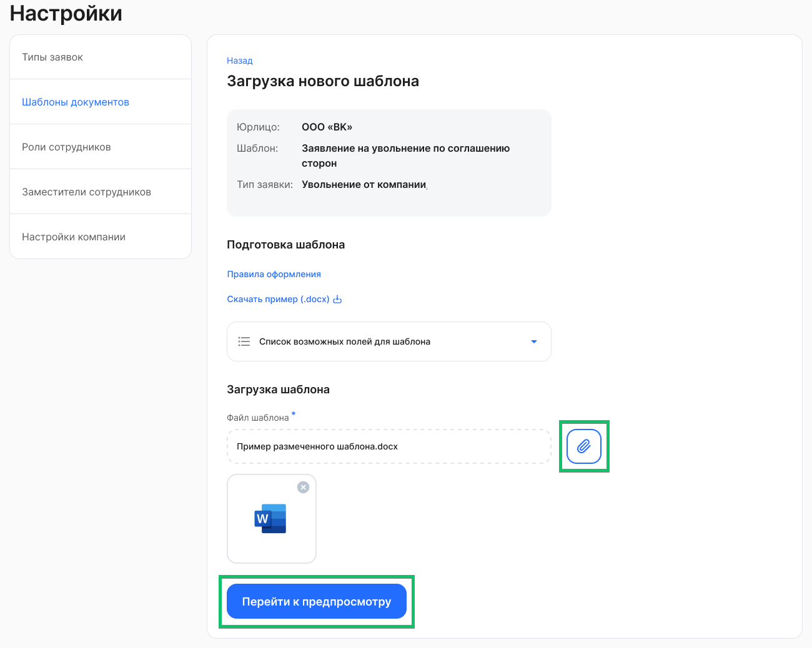The image size is (812, 648).
Task: Remove the uploaded Word file thumbnail
Action: (x=303, y=487)
